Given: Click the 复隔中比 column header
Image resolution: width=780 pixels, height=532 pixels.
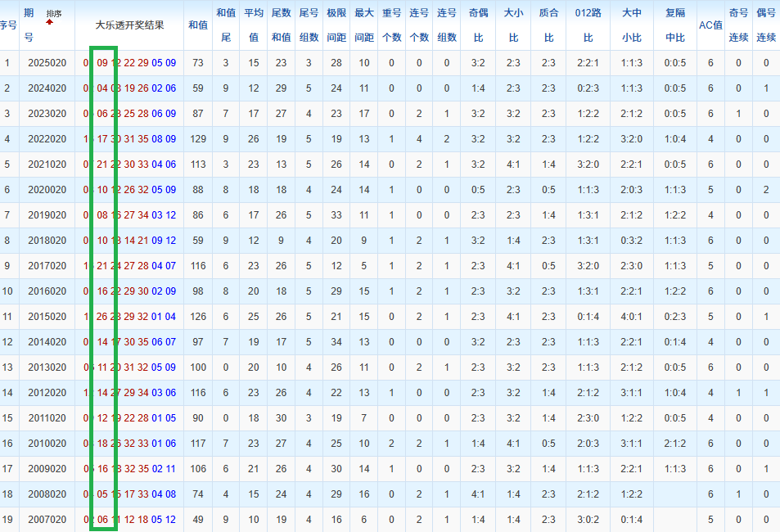Looking at the screenshot, I should 675,25.
